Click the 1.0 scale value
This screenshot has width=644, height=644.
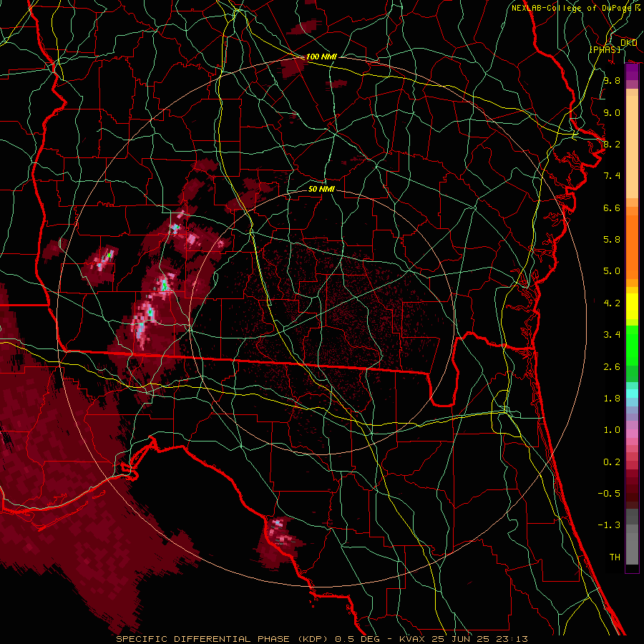pyautogui.click(x=612, y=430)
